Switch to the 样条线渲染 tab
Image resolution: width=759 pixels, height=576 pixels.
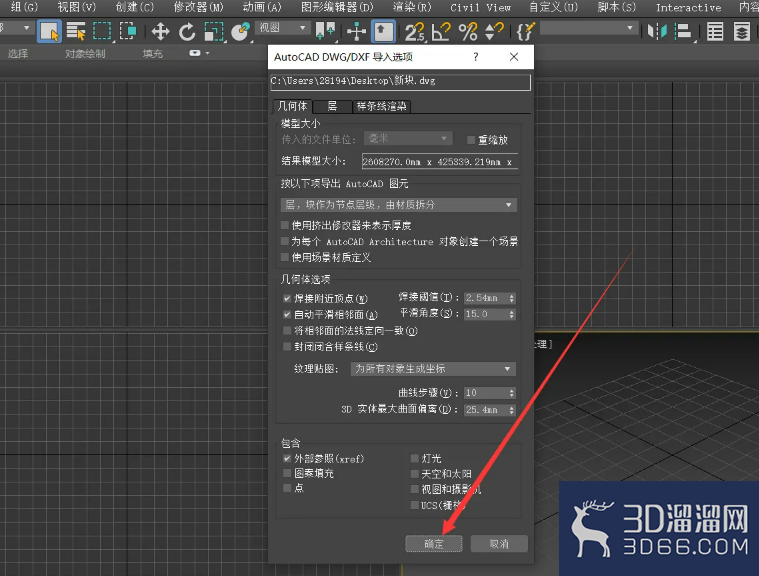(x=381, y=106)
